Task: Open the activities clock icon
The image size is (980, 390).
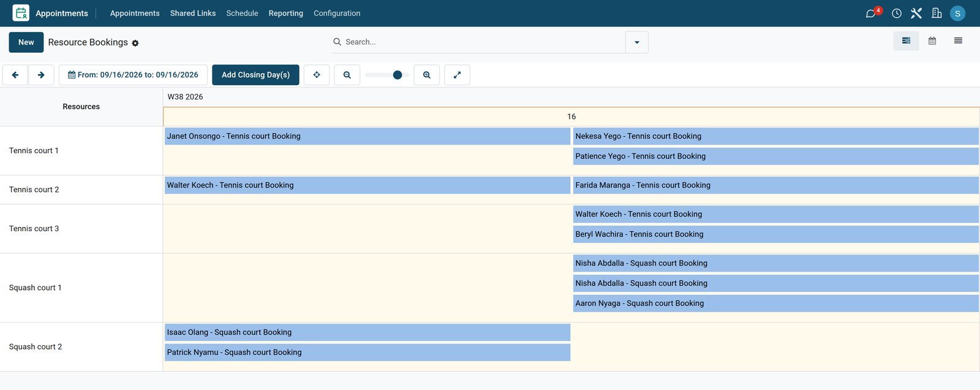Action: [897, 13]
